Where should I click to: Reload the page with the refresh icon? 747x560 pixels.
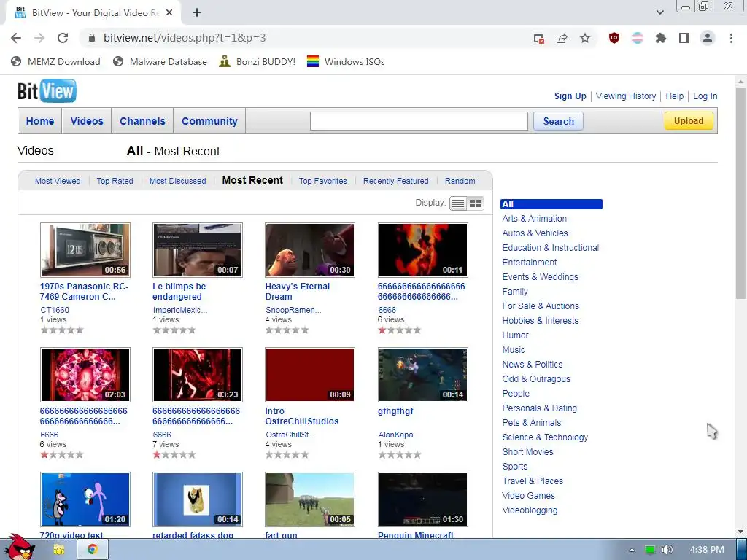point(63,38)
